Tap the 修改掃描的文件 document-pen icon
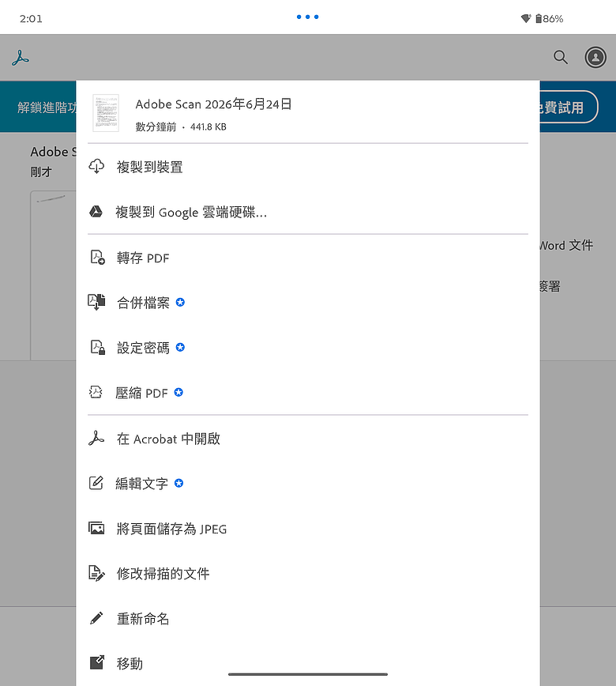Image resolution: width=616 pixels, height=686 pixels. (x=96, y=573)
